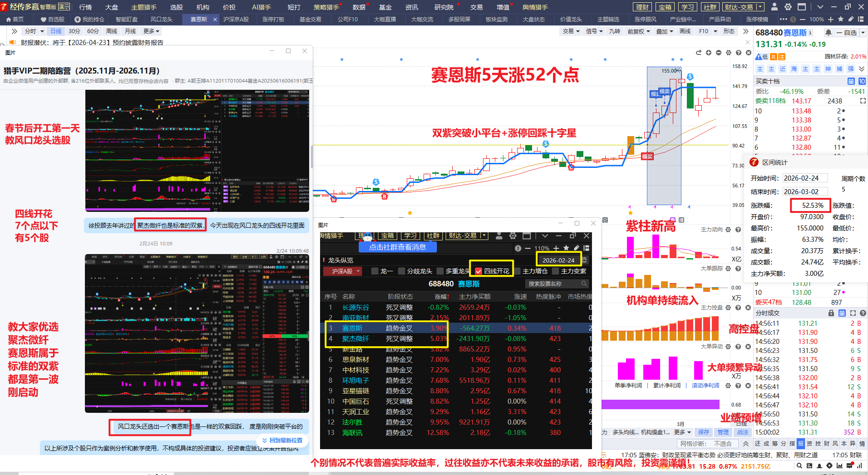Open the 研究院 menu
868x475 pixels.
(444, 7)
